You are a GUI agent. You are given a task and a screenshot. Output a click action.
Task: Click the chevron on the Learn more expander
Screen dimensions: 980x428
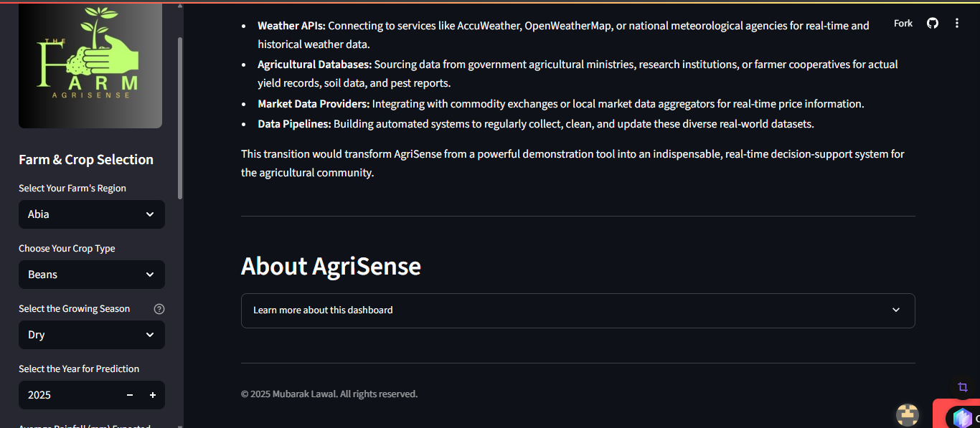[896, 310]
